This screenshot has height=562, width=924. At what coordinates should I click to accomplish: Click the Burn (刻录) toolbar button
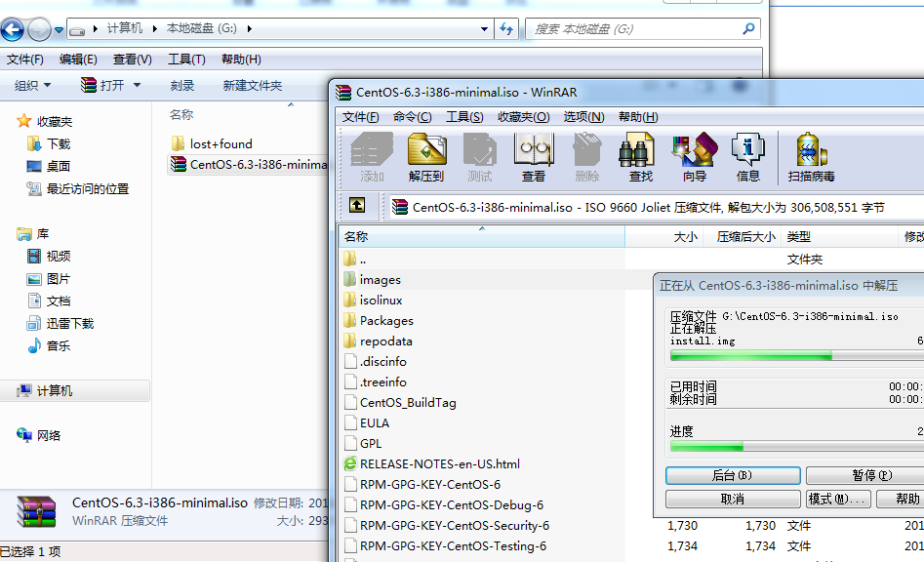182,86
